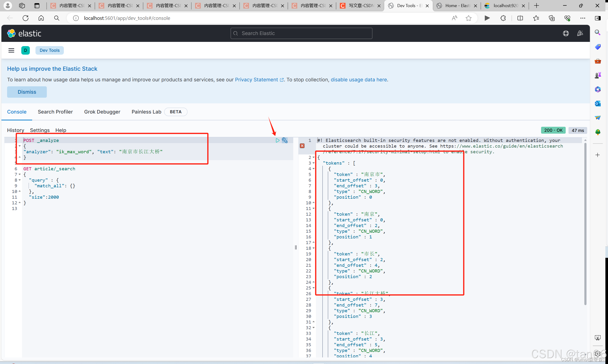Switch to the Search Profiler tab
The height and width of the screenshot is (364, 608).
coord(55,112)
